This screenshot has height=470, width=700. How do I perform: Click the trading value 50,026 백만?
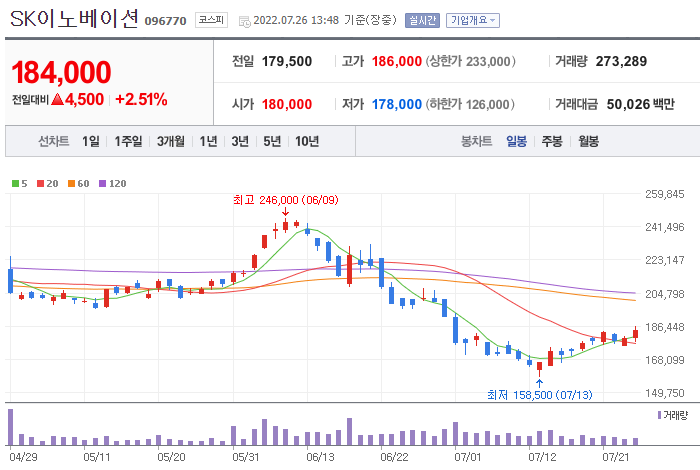pyautogui.click(x=641, y=104)
